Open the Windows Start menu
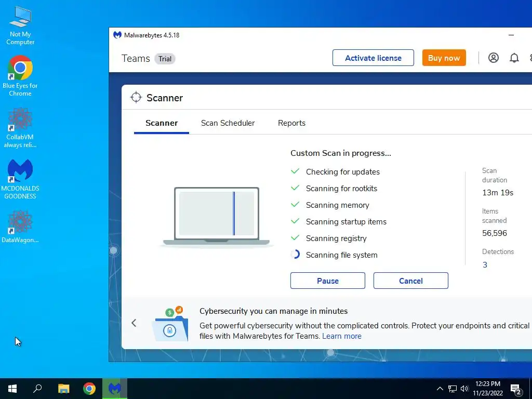 coord(12,389)
